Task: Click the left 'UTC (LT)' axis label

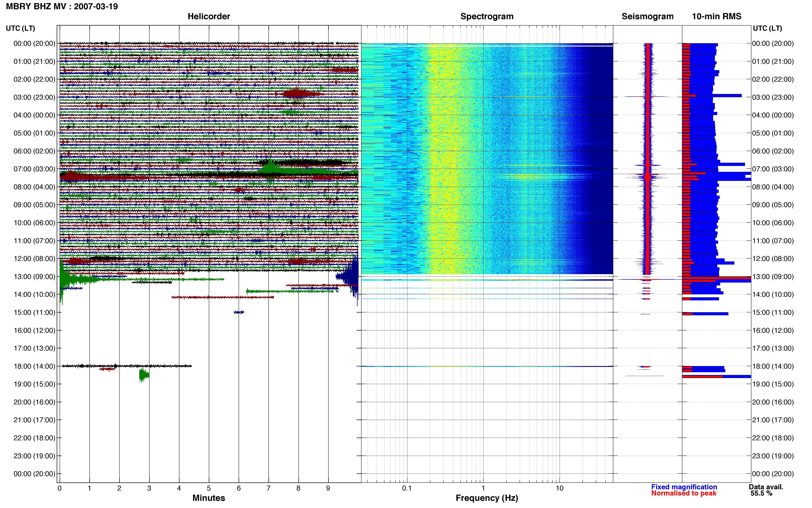Action: point(21,28)
